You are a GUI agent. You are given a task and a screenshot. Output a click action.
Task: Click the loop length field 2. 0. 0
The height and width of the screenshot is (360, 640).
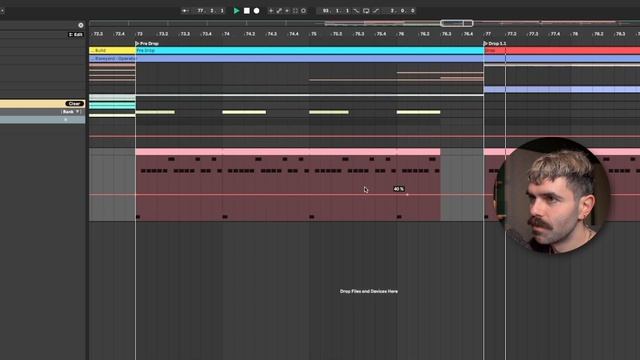(x=402, y=11)
